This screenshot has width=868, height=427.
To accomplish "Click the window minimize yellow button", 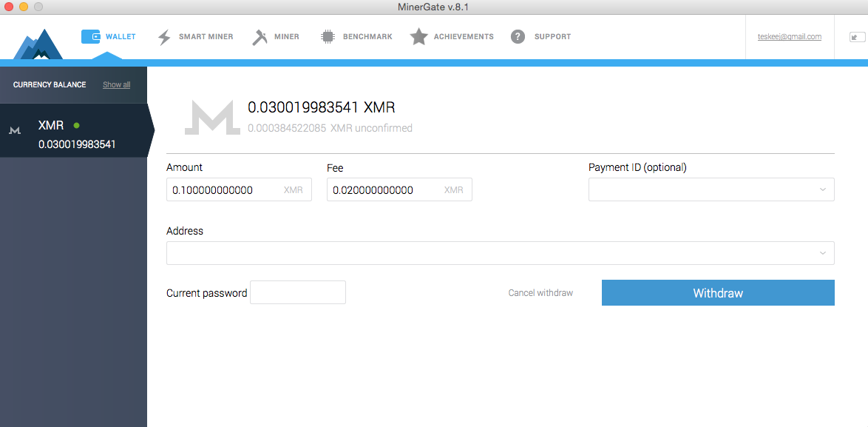I will [23, 7].
